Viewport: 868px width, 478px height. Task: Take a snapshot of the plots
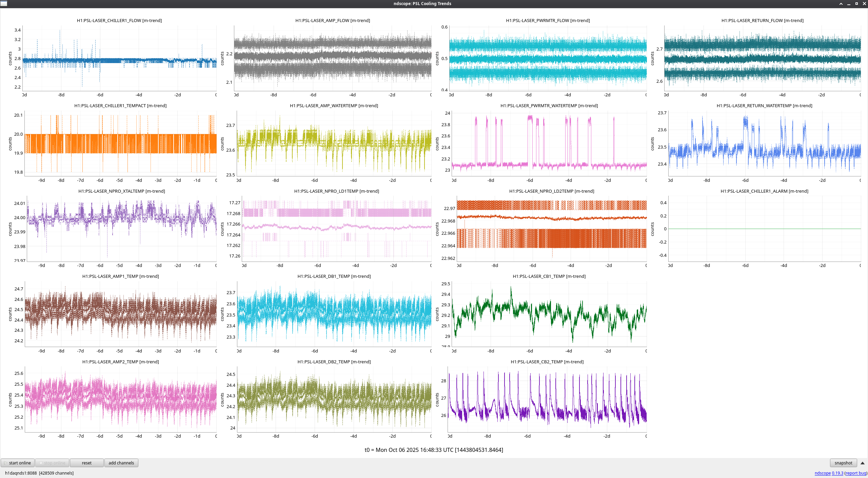click(x=843, y=463)
